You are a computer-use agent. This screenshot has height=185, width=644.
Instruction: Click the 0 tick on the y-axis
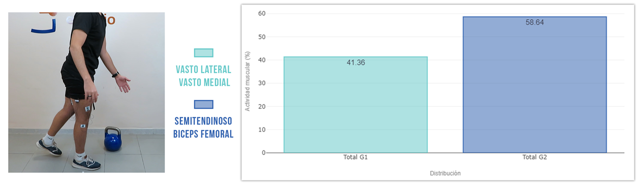pos(263,152)
